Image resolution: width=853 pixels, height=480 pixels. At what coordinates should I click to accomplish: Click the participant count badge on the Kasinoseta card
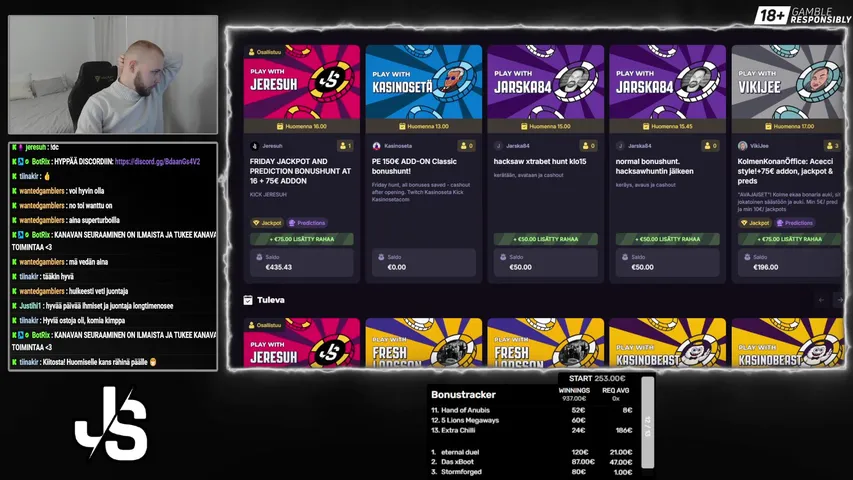tap(467, 146)
